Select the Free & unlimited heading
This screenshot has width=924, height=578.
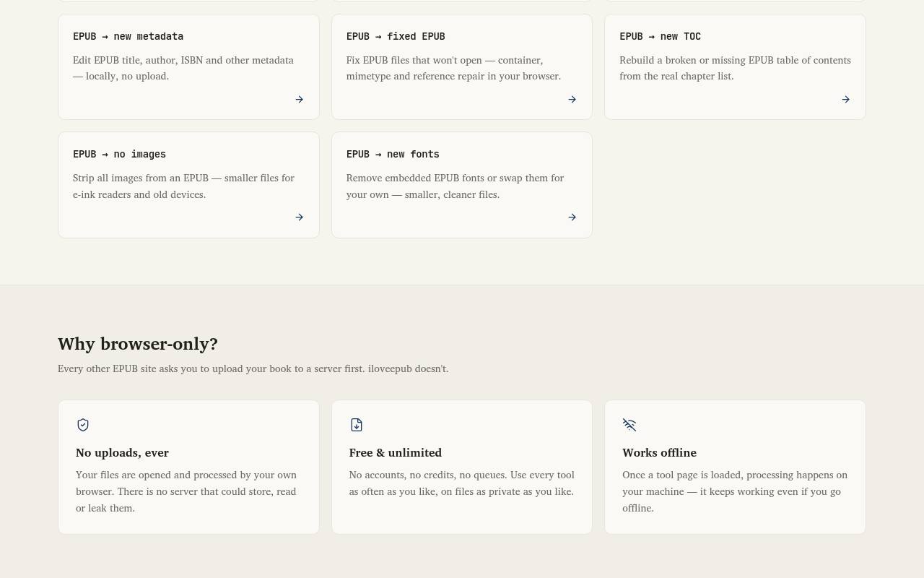(x=396, y=453)
